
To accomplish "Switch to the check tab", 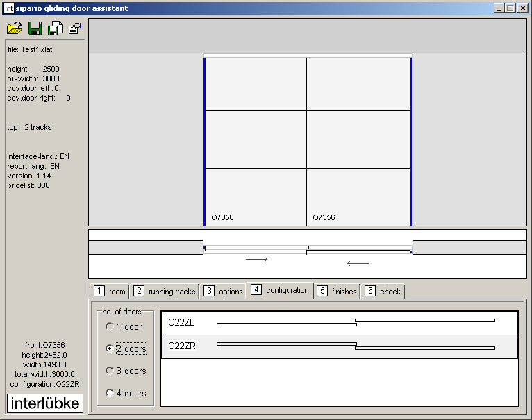I will click(x=383, y=292).
